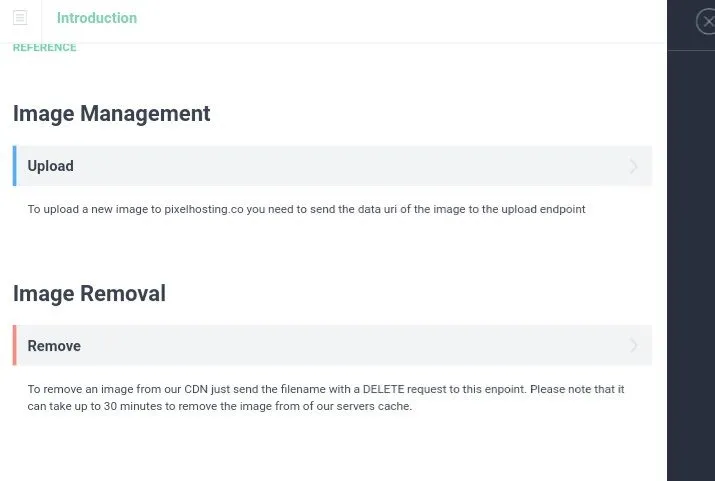The height and width of the screenshot is (481, 715).
Task: Click the '30 minutes' cache note text
Action: pos(133,406)
